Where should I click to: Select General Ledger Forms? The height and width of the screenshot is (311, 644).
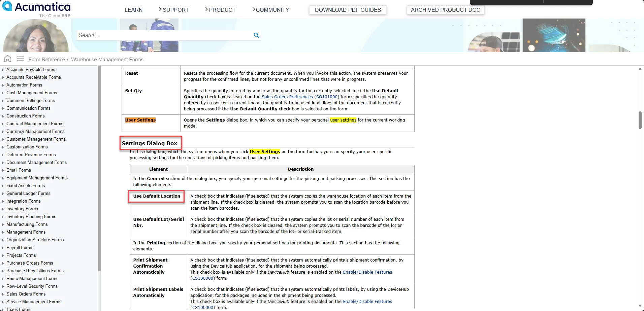[28, 193]
